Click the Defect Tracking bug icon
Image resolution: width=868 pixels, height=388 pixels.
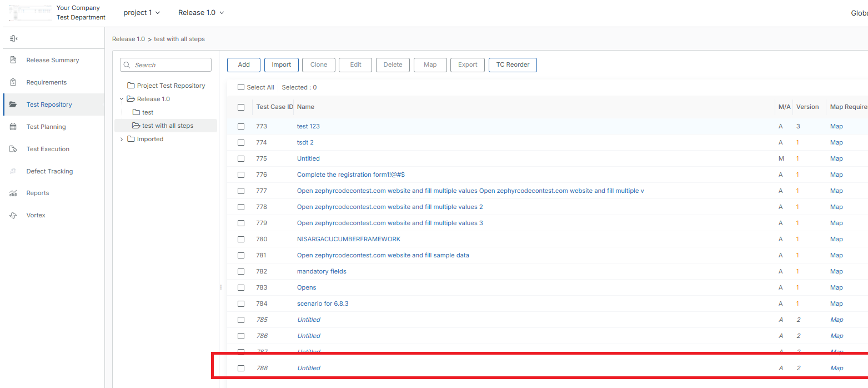click(x=13, y=171)
